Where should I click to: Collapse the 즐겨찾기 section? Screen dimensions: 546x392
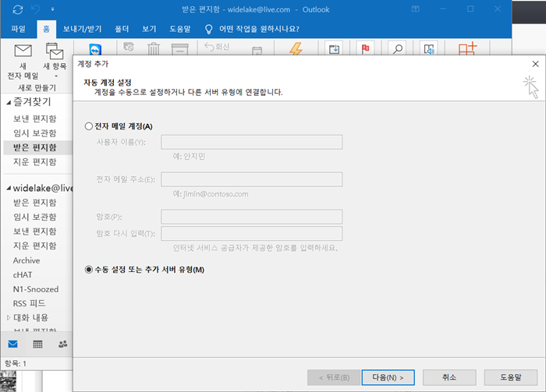pyautogui.click(x=9, y=102)
